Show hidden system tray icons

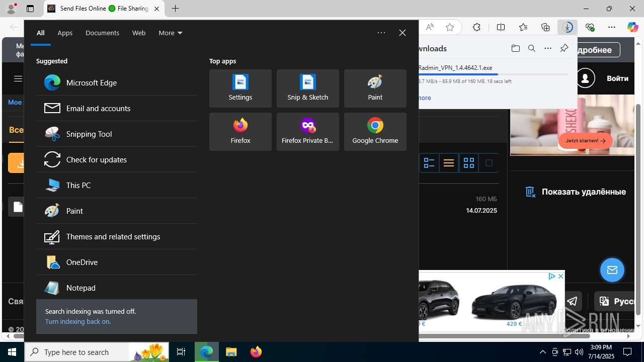click(x=542, y=352)
